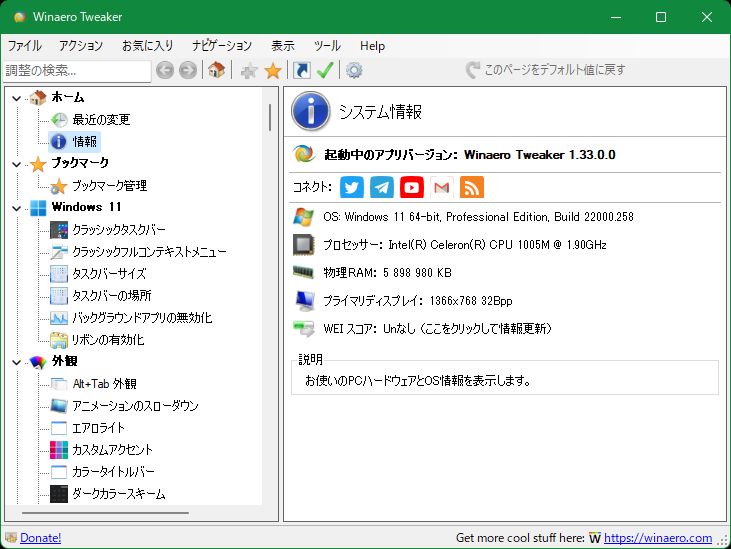The image size is (731, 549).
Task: Select タスクバーの場所 in the tree
Action: pyautogui.click(x=111, y=295)
